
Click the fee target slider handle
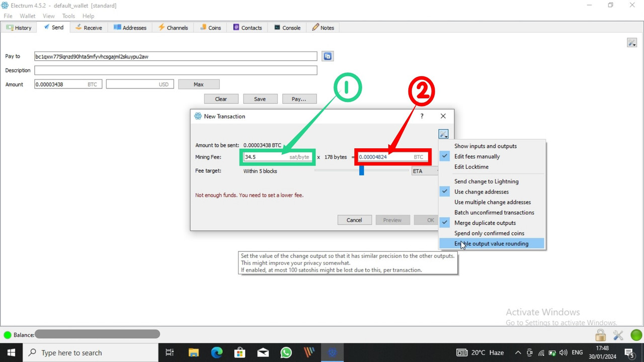point(361,171)
